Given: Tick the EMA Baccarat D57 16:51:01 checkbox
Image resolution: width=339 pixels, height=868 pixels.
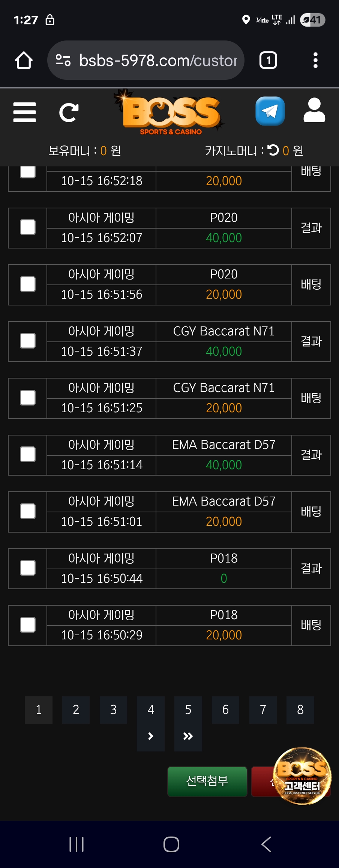Looking at the screenshot, I should [x=28, y=511].
